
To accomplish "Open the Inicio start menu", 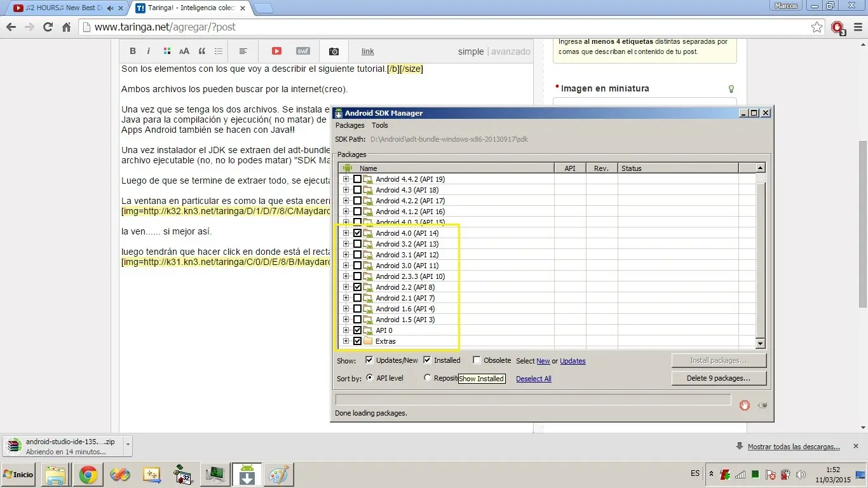I will pyautogui.click(x=18, y=475).
